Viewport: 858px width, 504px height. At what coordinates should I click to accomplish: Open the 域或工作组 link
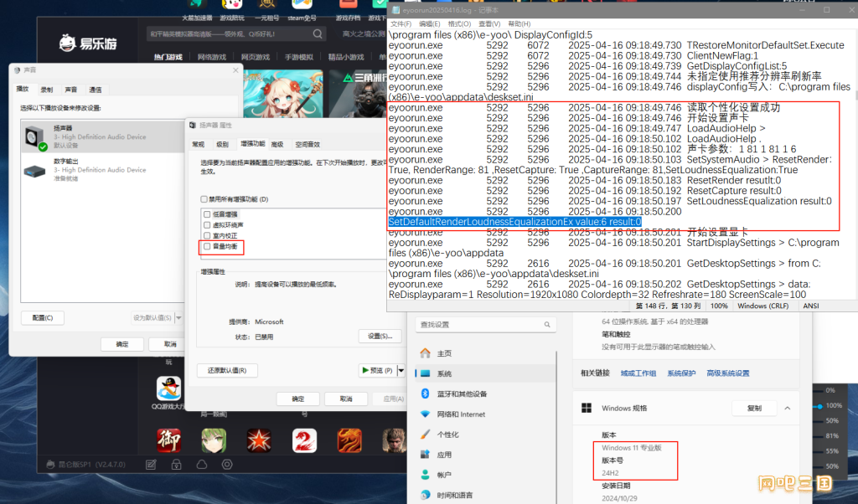click(x=638, y=373)
